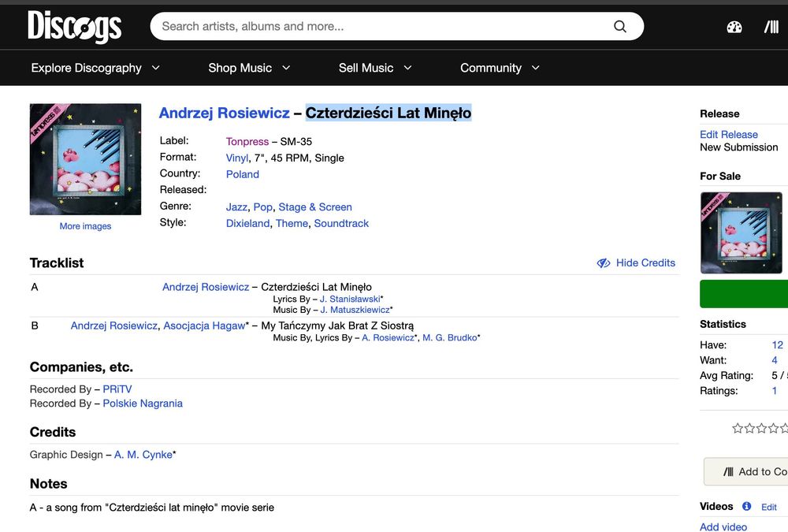
Task: Toggle Hide Credits in tracklist
Action: [x=636, y=263]
